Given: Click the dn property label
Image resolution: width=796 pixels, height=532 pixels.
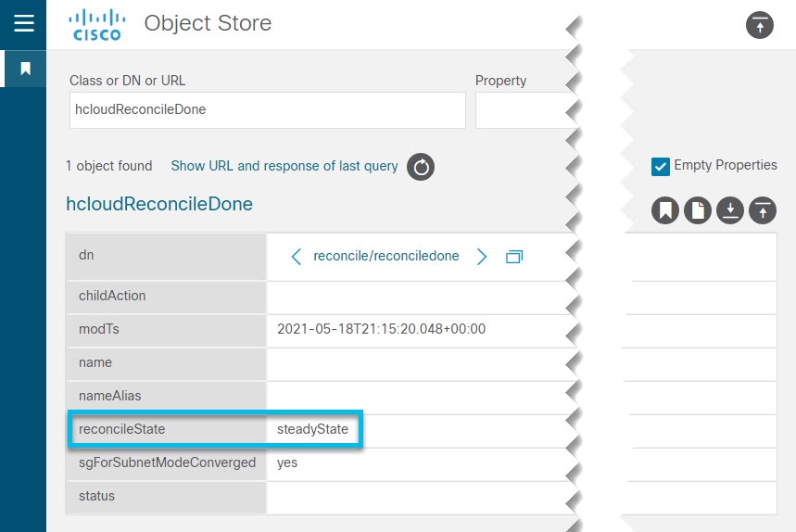Looking at the screenshot, I should pos(86,255).
